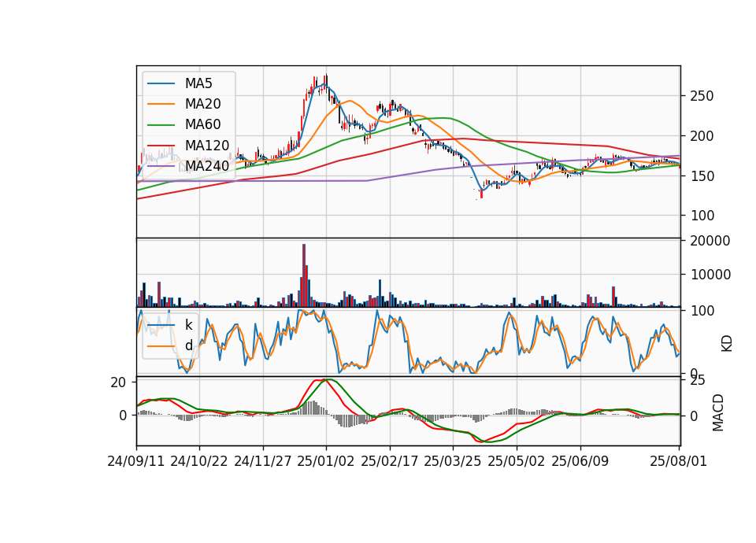Click the d legend entry in KD panel

click(x=188, y=345)
